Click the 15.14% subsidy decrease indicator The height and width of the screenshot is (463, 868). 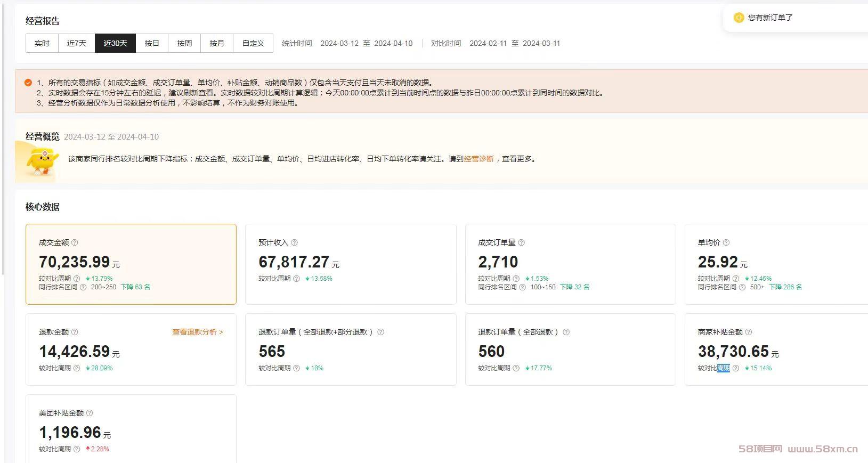[758, 368]
